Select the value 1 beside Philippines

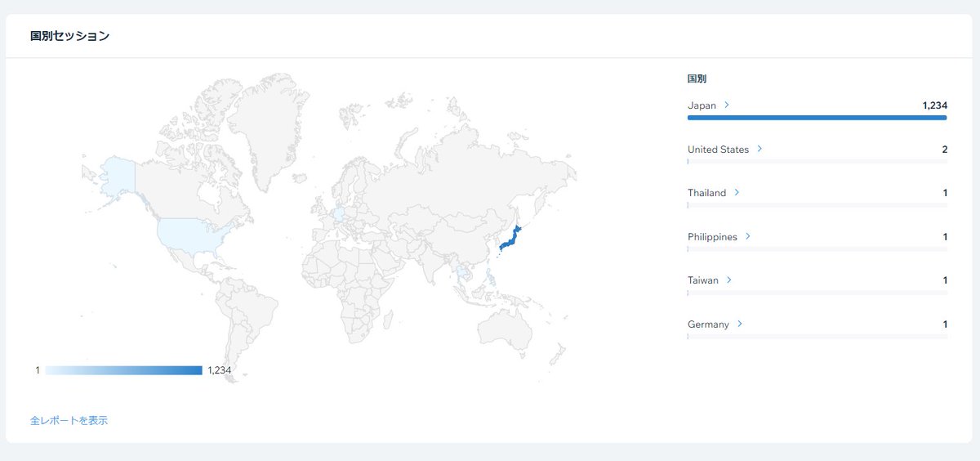tap(945, 237)
